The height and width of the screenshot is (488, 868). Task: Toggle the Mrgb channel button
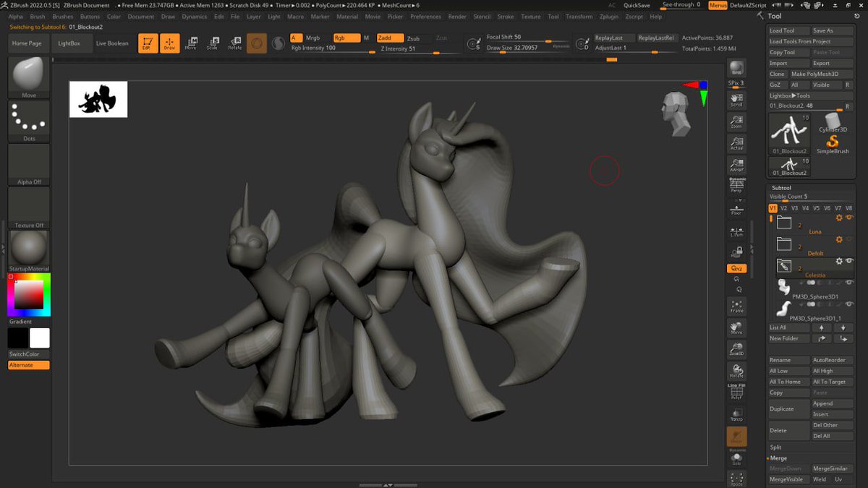coord(312,38)
